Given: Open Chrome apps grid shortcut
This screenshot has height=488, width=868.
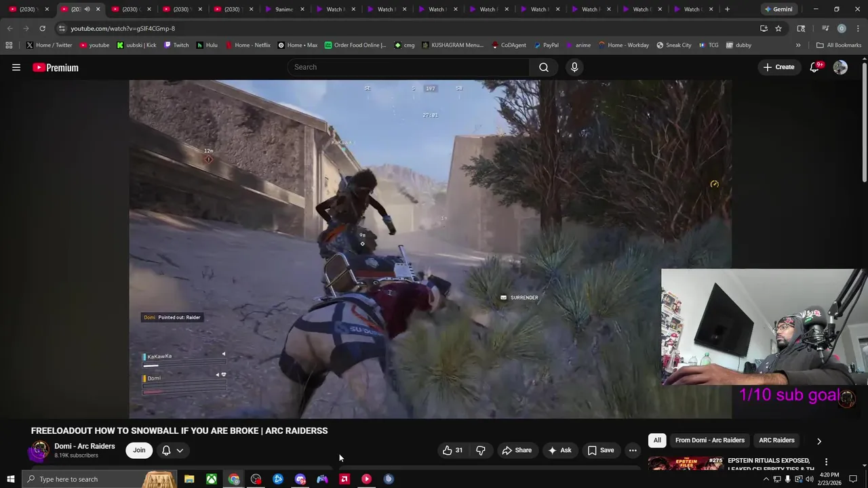Looking at the screenshot, I should pos(9,45).
